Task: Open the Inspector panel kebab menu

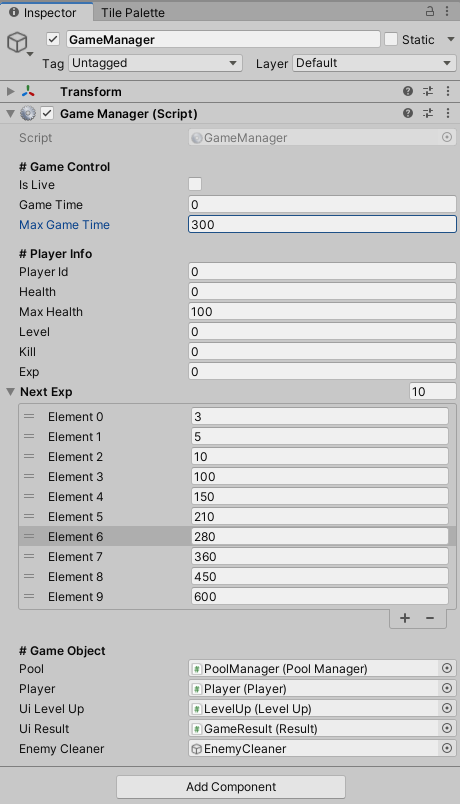Action: (447, 11)
